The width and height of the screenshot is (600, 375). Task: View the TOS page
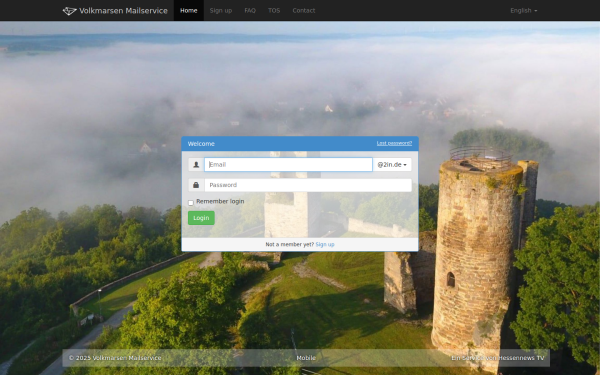(x=274, y=10)
